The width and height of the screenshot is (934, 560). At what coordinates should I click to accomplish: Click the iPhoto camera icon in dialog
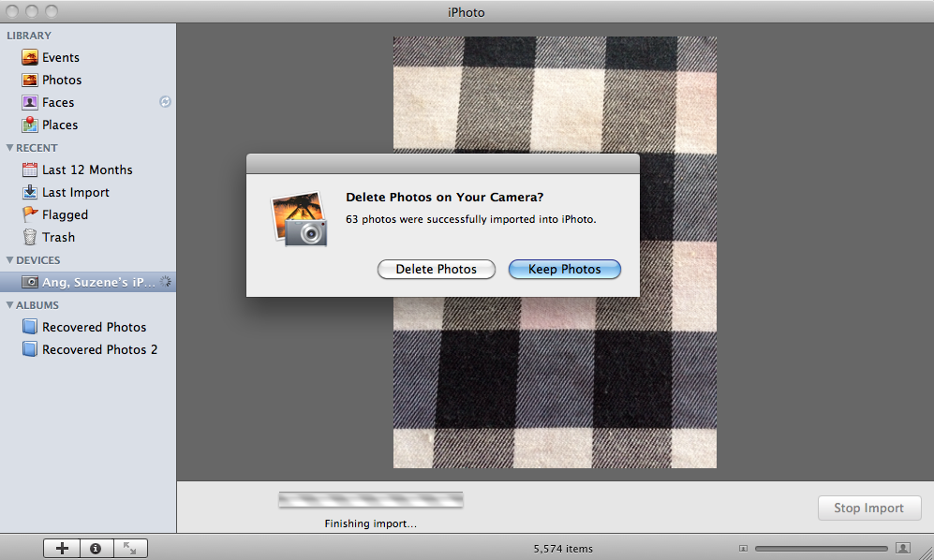(299, 218)
